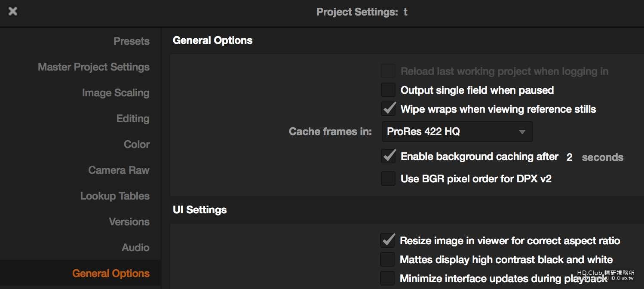Uncheck Resize image in viewer for aspect ratio

(x=387, y=241)
